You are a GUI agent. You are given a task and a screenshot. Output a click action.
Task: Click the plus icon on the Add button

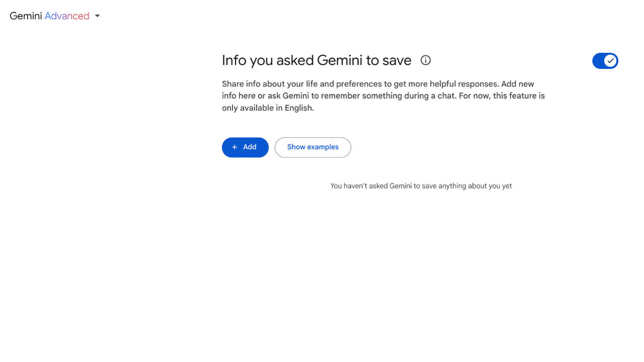[234, 147]
